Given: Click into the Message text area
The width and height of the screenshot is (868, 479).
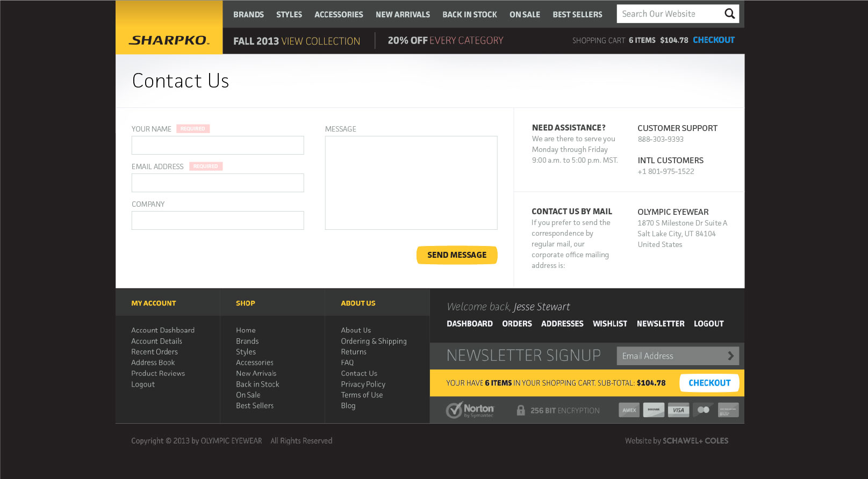Looking at the screenshot, I should (411, 183).
